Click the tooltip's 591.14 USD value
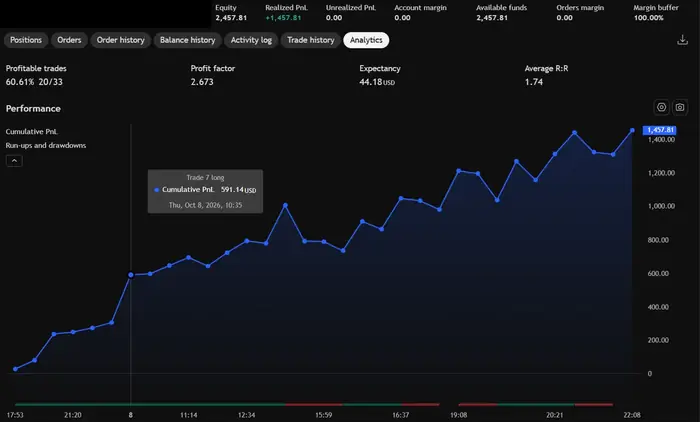This screenshot has height=422, width=700. [x=238, y=190]
